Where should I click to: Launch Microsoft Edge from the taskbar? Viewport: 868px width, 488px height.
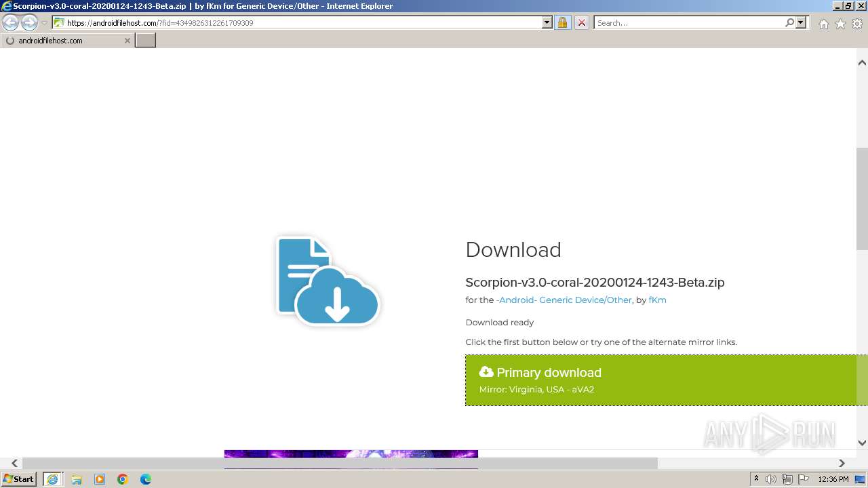(146, 479)
